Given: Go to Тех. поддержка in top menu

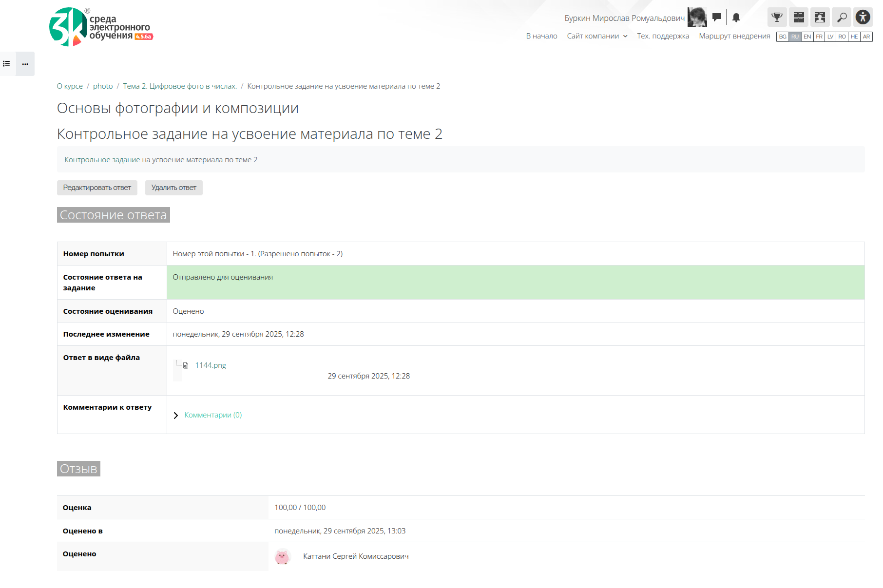Looking at the screenshot, I should click(663, 36).
